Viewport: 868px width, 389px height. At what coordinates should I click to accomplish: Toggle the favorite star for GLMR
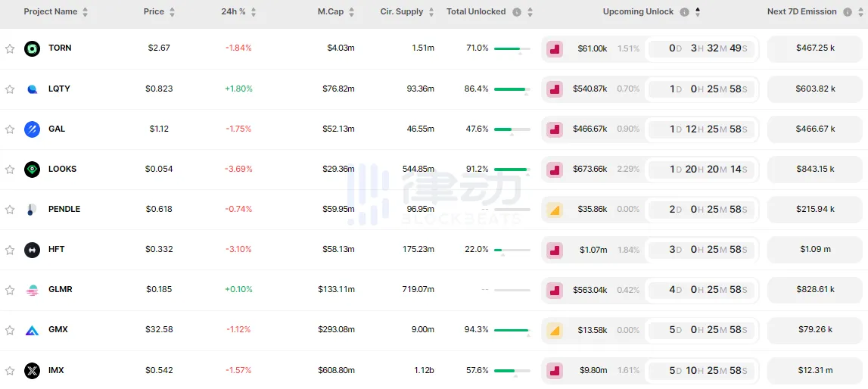coord(10,290)
